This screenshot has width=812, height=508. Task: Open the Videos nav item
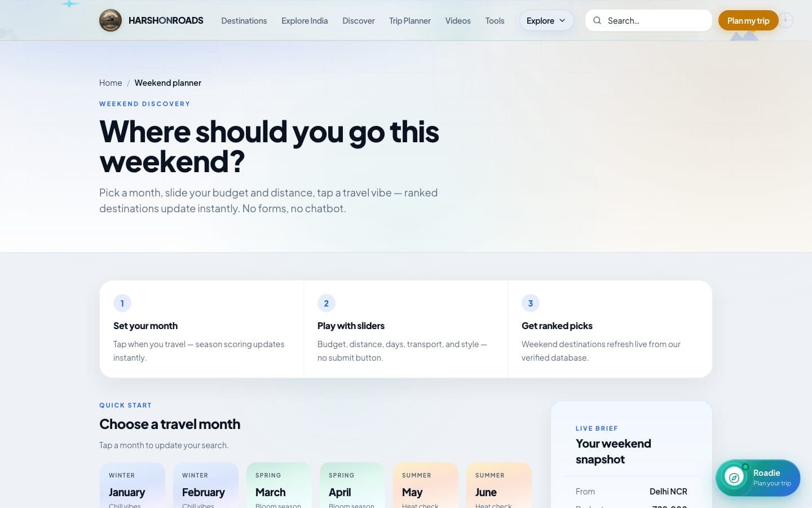458,20
